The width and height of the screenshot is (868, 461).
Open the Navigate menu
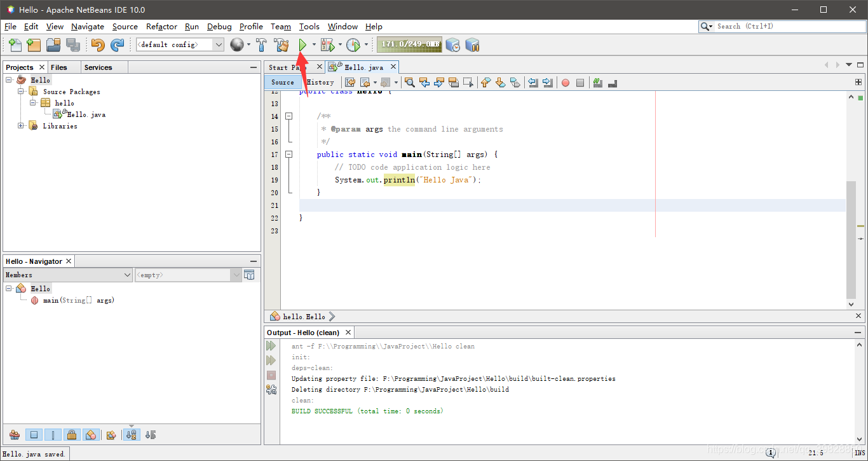88,26
